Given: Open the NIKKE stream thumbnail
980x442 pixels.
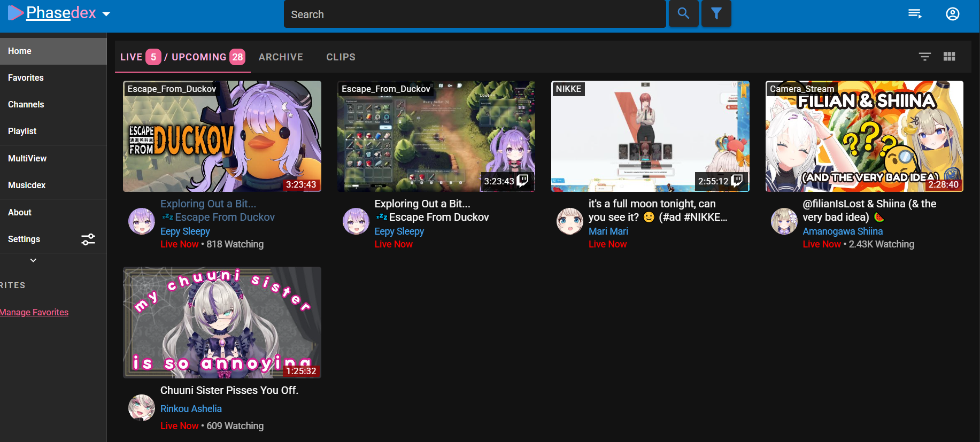Looking at the screenshot, I should [x=650, y=136].
